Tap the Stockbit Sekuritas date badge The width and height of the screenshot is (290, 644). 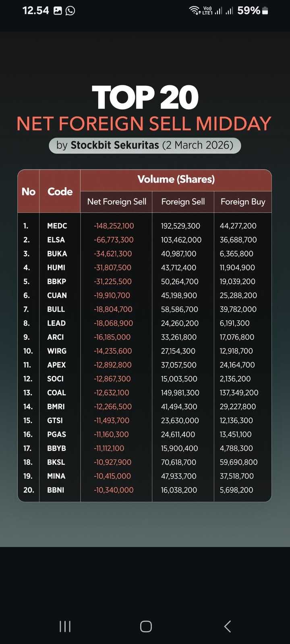pos(145,145)
